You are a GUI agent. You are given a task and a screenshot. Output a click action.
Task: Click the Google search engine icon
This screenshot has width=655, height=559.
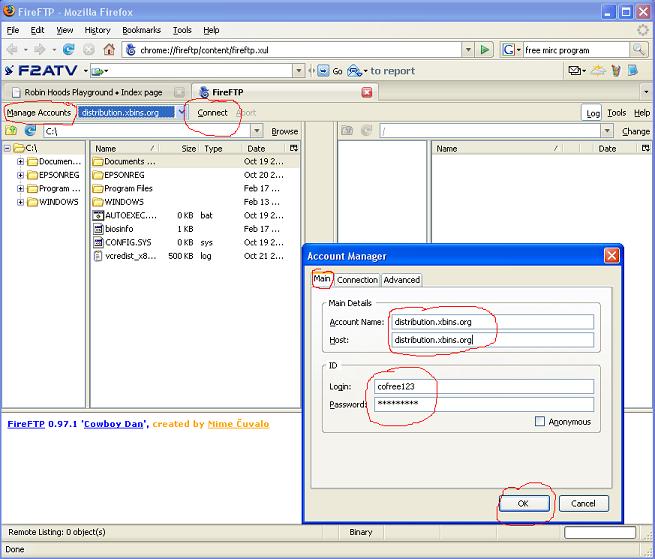click(x=508, y=50)
